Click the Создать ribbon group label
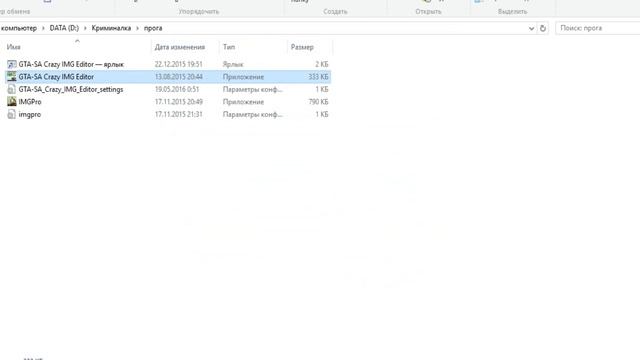Screen dimensions: 640x360 [x=335, y=11]
